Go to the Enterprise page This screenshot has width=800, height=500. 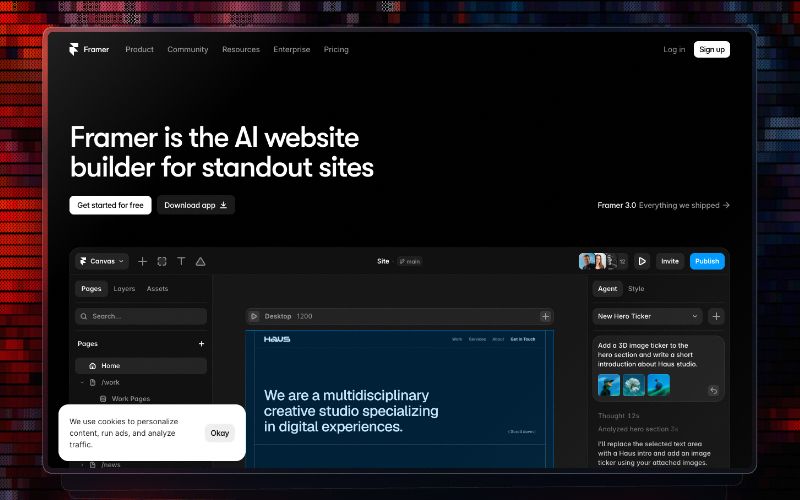(291, 49)
